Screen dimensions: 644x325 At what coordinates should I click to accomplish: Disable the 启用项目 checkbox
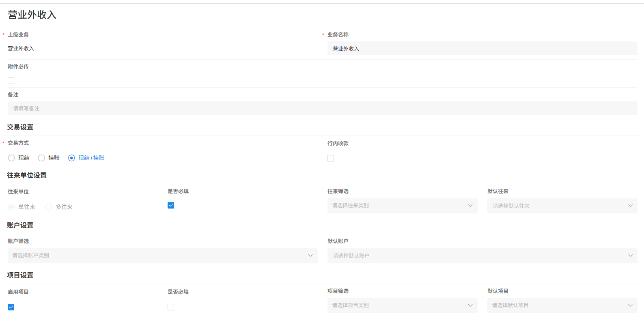(x=11, y=307)
